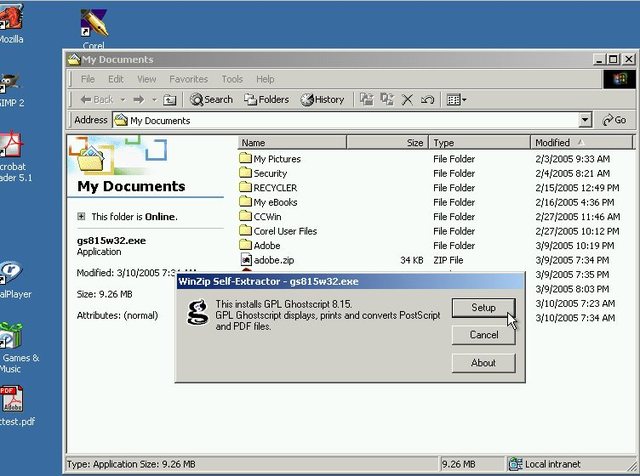Go up one folder level icon
This screenshot has width=640, height=476.
(x=169, y=100)
